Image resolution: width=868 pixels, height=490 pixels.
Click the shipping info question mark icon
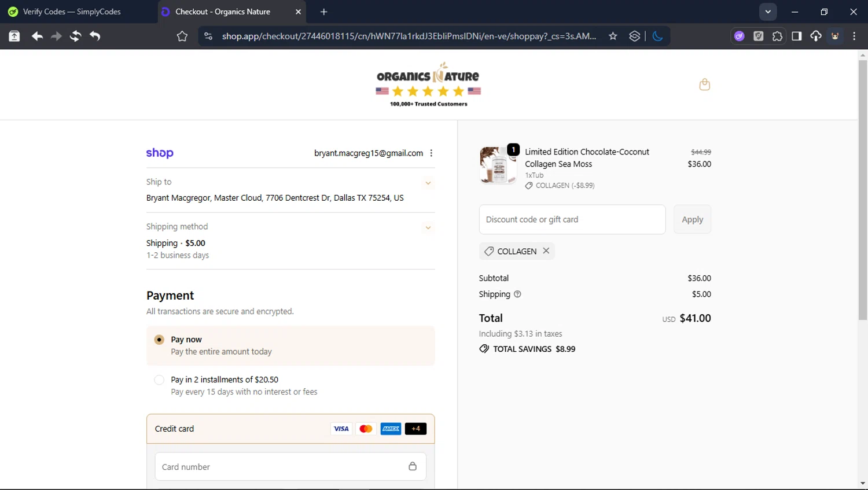[x=517, y=294]
